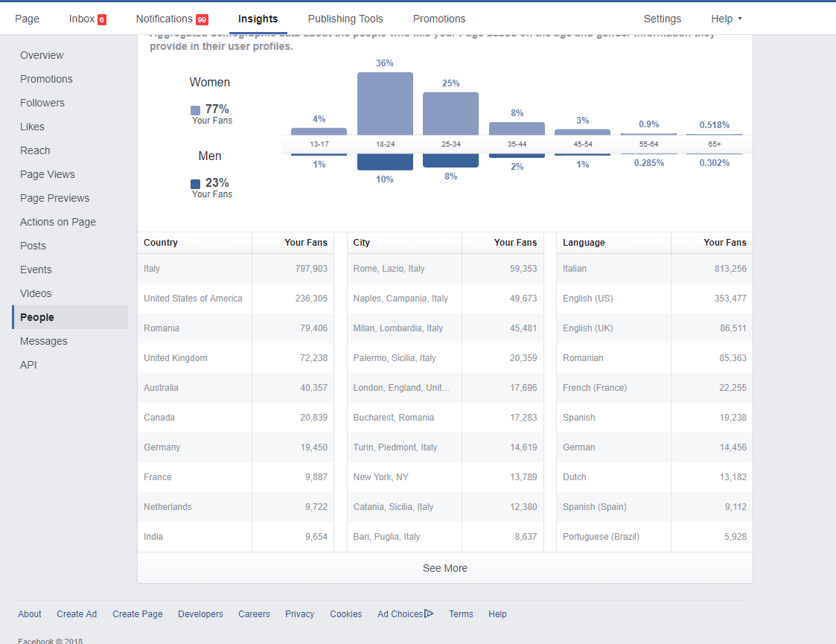The width and height of the screenshot is (836, 644).
Task: Switch to the Publishing Tools tab
Action: tap(345, 19)
